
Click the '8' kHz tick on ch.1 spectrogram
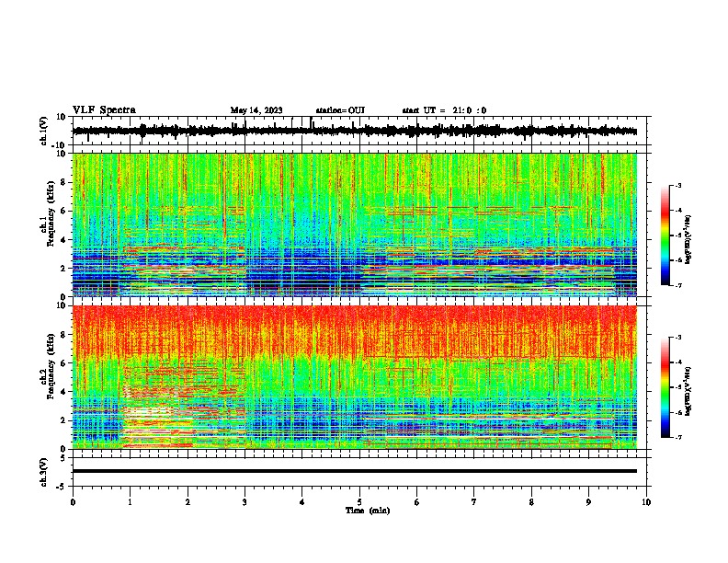point(63,182)
